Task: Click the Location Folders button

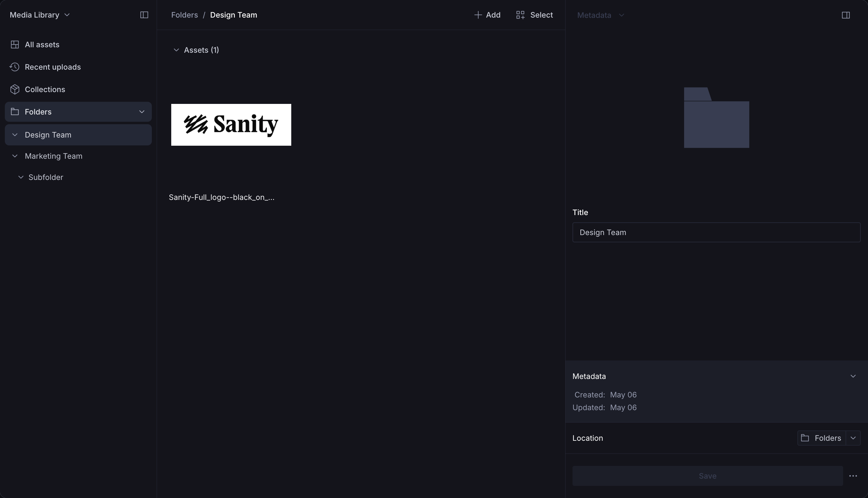Action: [x=821, y=438]
